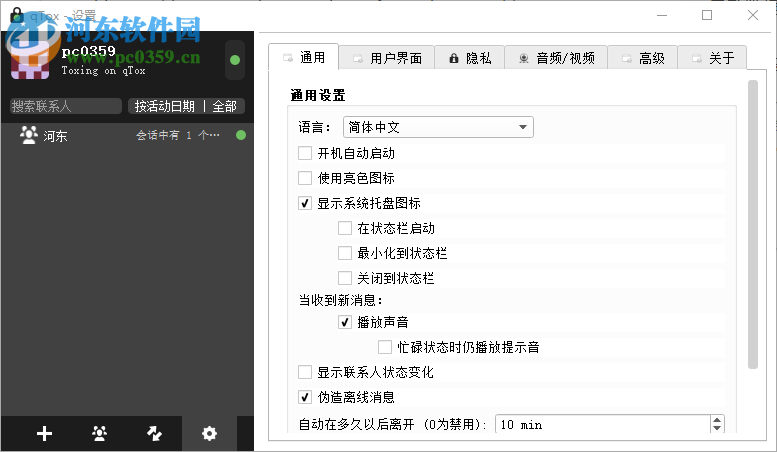Enable 在状态栏启动 checkbox

[345, 228]
